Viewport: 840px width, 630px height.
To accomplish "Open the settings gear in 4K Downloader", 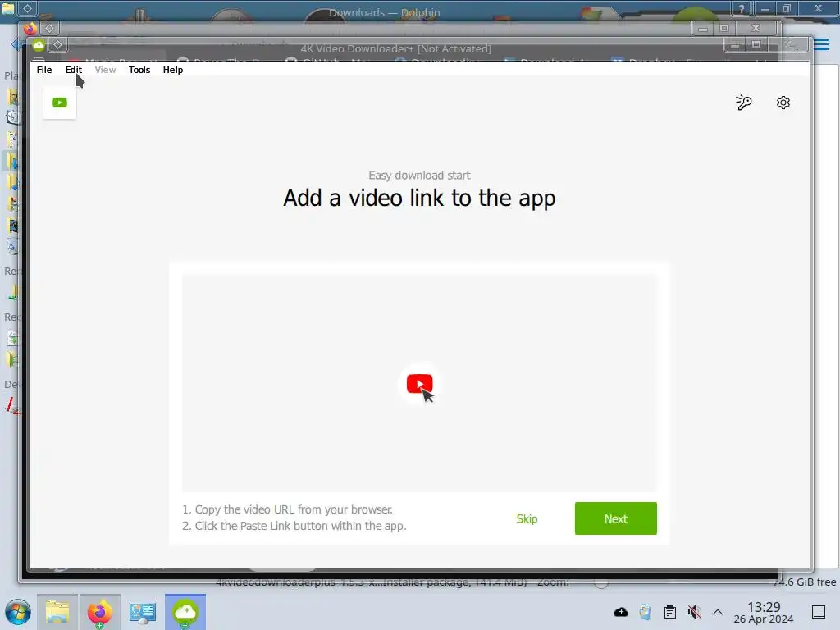I will tap(783, 103).
